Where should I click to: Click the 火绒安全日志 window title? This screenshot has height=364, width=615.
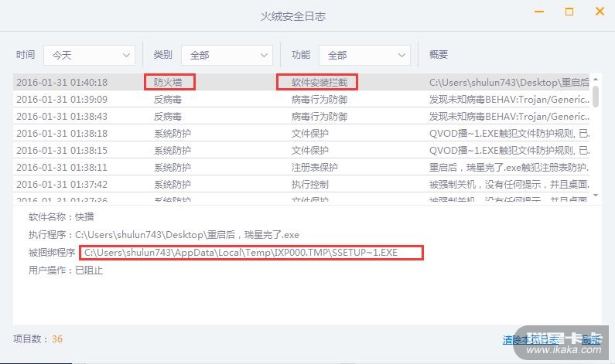(x=293, y=16)
